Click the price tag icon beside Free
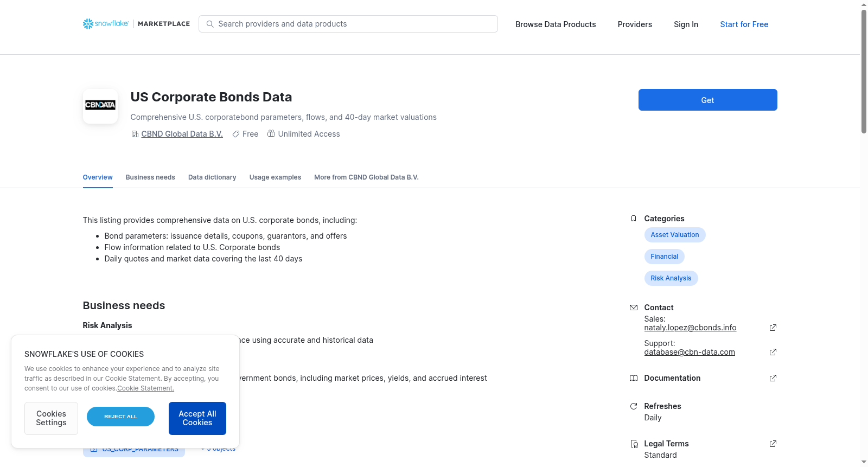The height and width of the screenshot is (467, 868). (236, 134)
